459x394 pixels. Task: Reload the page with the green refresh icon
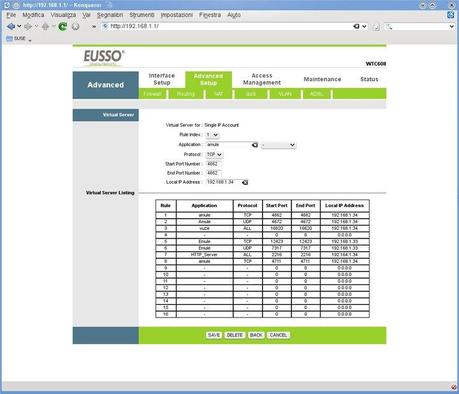[x=62, y=26]
